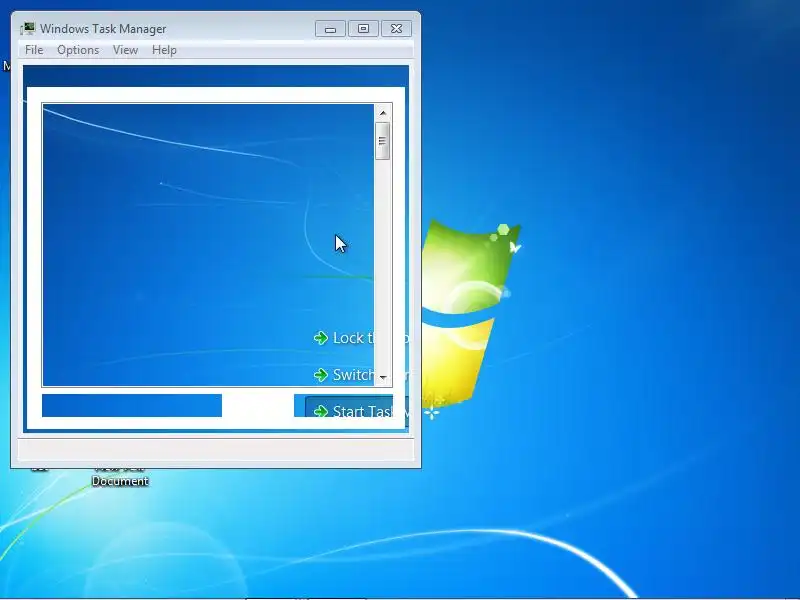Open the Help menu
Image resolution: width=800 pixels, height=600 pixels.
[164, 50]
